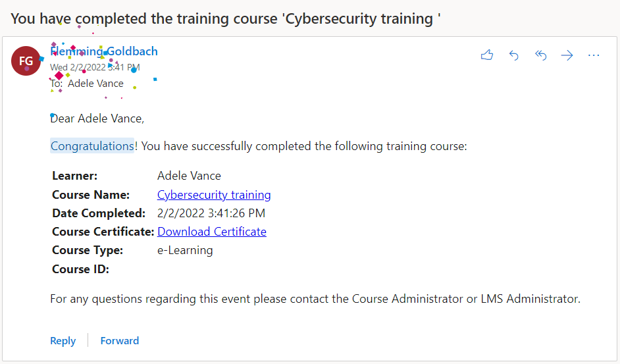Image resolution: width=620 pixels, height=364 pixels.
Task: Click the highlighted word Congratulations
Action: click(x=92, y=146)
